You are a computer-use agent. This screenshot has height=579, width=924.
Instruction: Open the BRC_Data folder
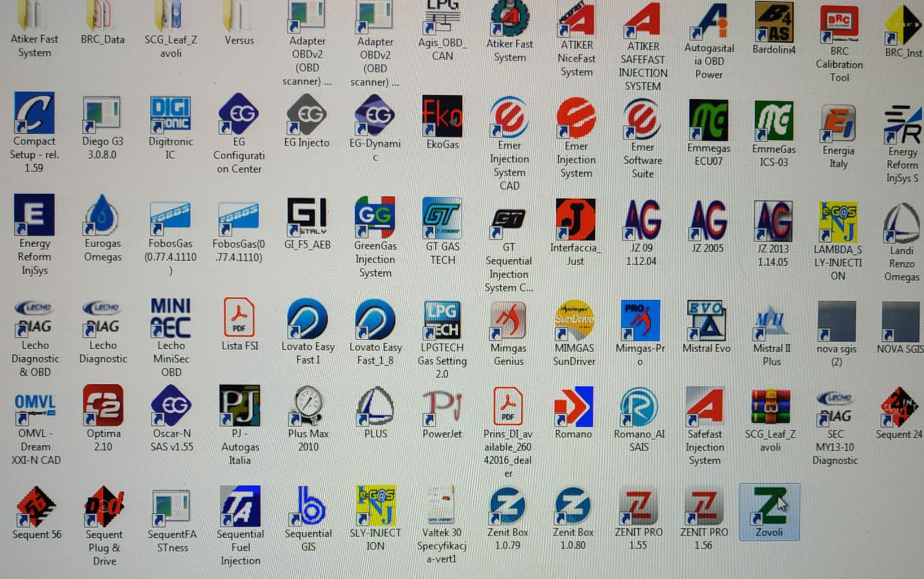pos(102,23)
